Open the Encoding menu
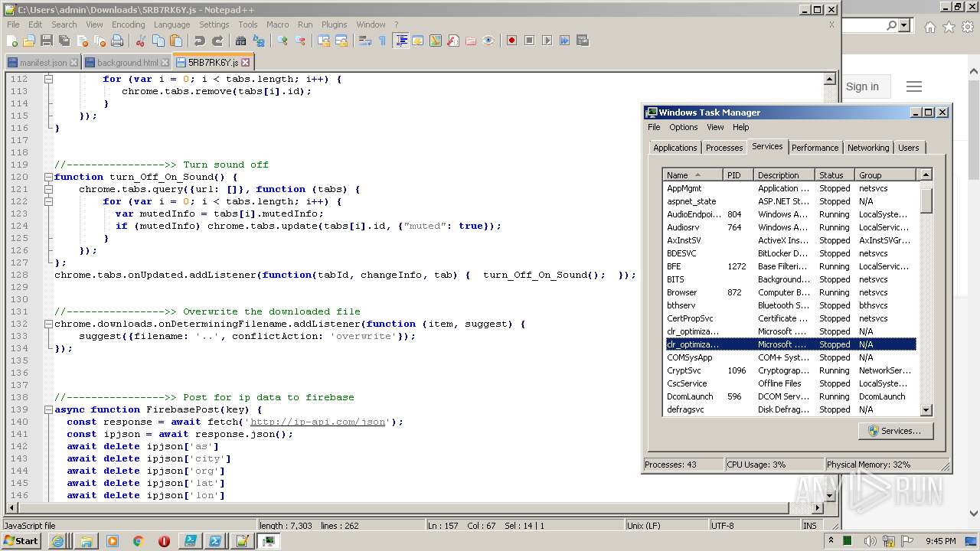 [128, 24]
